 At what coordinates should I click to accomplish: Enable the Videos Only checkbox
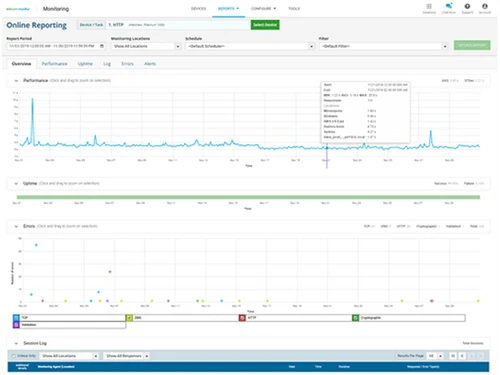click(14, 356)
